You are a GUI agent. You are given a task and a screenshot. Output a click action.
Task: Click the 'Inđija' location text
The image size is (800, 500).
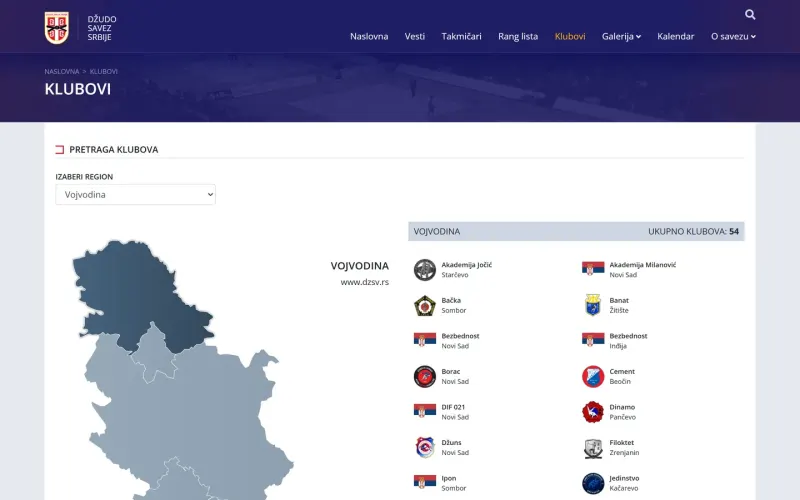point(618,346)
